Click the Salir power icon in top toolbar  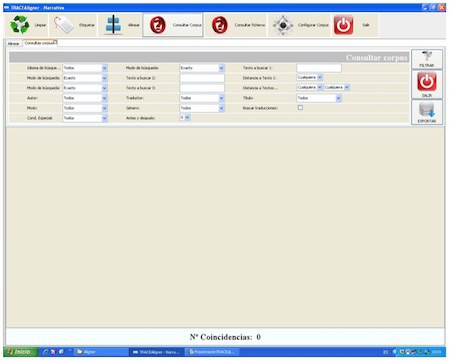coord(343,25)
